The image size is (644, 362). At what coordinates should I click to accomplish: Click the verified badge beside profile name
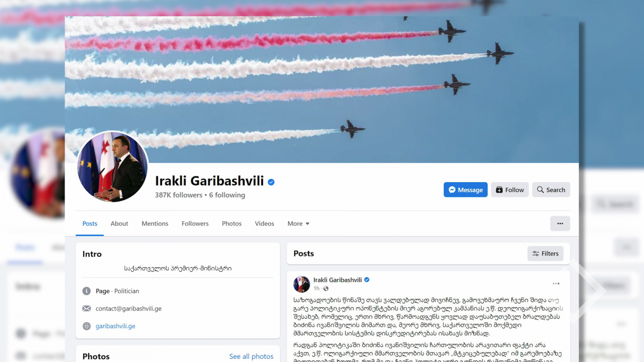click(x=271, y=182)
